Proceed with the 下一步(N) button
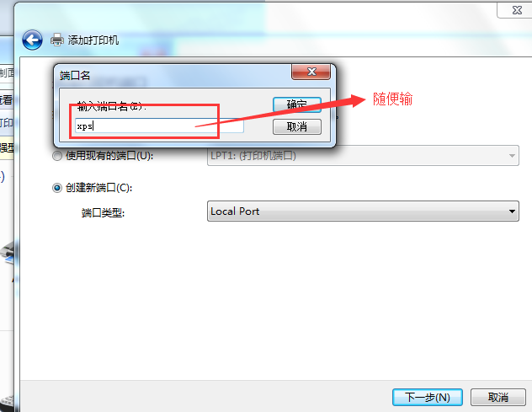532x412 pixels. pos(428,397)
